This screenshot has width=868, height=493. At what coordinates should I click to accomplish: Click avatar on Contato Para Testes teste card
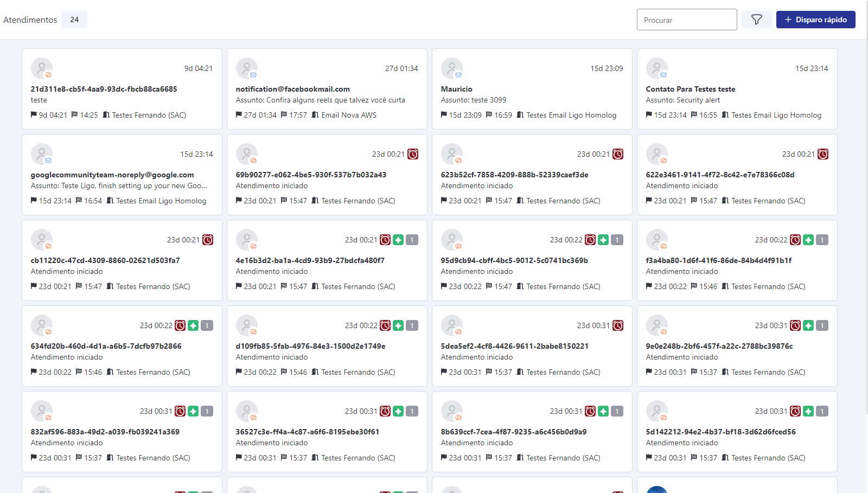coord(657,68)
